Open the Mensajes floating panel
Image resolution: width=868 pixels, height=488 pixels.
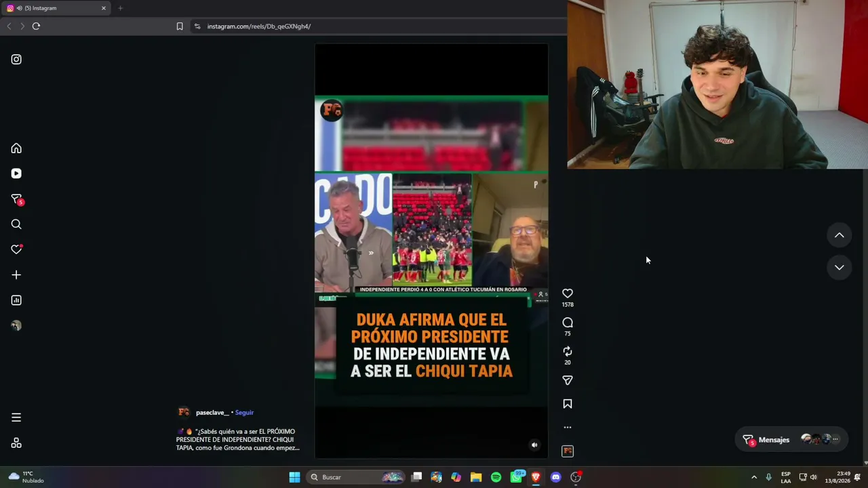click(791, 440)
